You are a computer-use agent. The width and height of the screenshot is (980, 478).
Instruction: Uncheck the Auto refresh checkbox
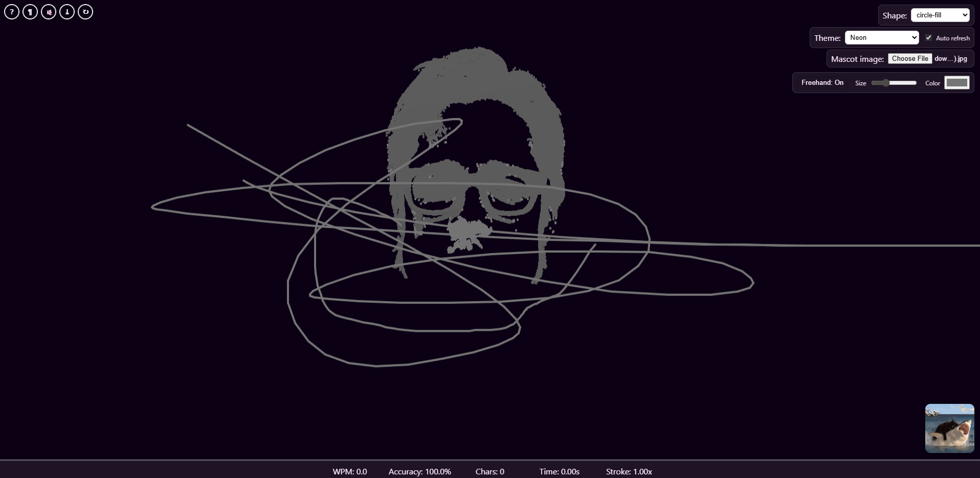(928, 38)
